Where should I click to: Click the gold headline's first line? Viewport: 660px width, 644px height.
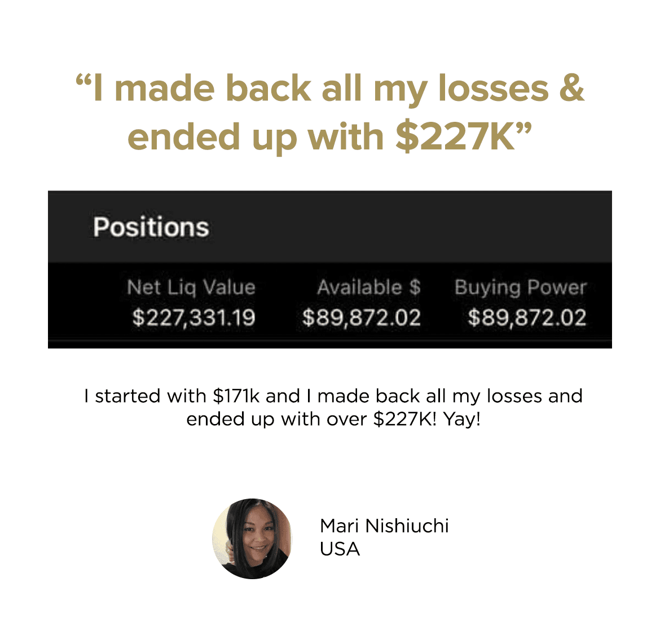click(x=330, y=89)
